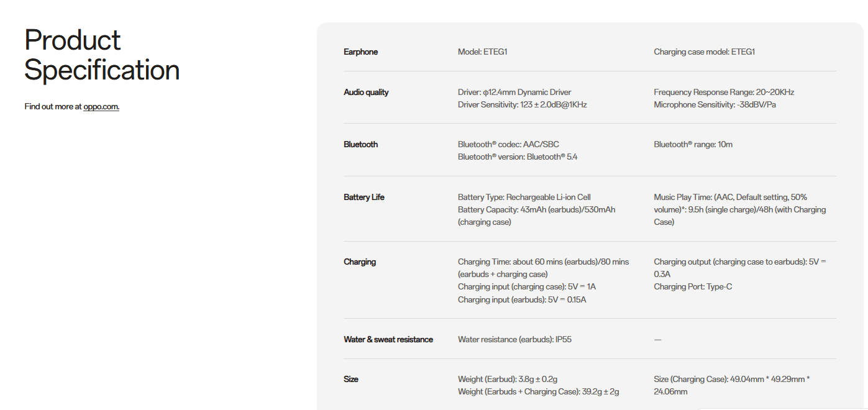Click the Battery Type Li-ion text
The image size is (868, 410).
(524, 198)
